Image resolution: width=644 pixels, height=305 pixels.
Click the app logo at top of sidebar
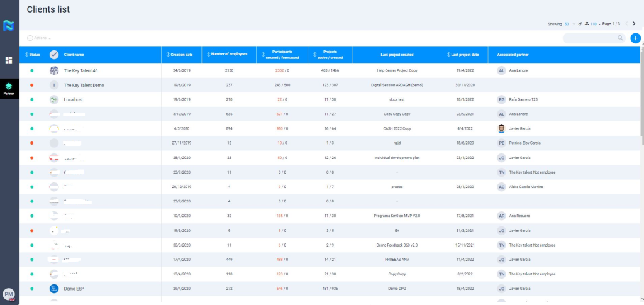coord(9,26)
